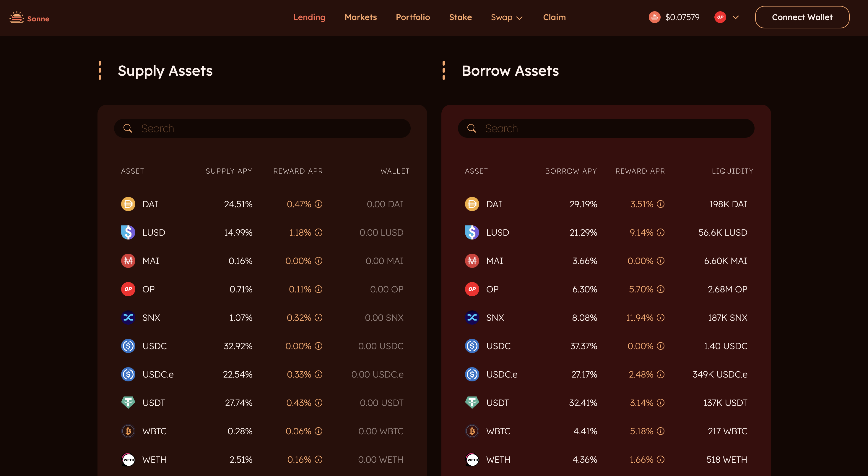Viewport: 868px width, 476px height.
Task: Click the Borrow Assets search field
Action: (x=606, y=128)
